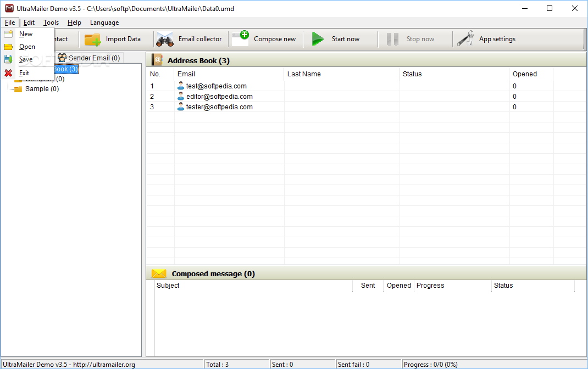Image resolution: width=588 pixels, height=369 pixels.
Task: Select the Sample (0) folder in tree
Action: tap(42, 89)
